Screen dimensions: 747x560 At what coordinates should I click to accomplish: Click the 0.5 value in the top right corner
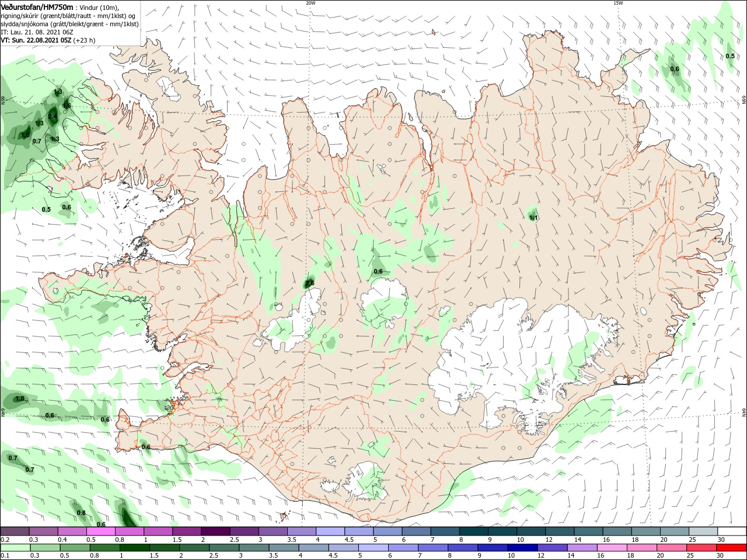click(x=730, y=56)
